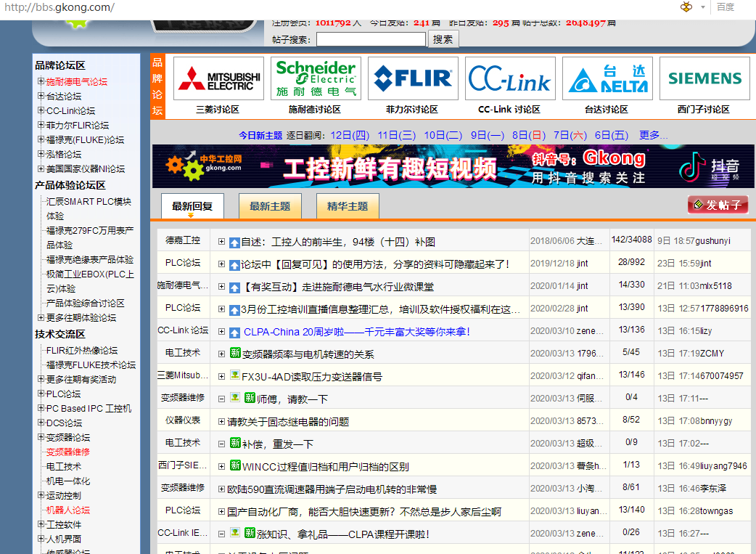
Task: Collapse the 师傅，请教一下 thread preview
Action: pyautogui.click(x=222, y=398)
